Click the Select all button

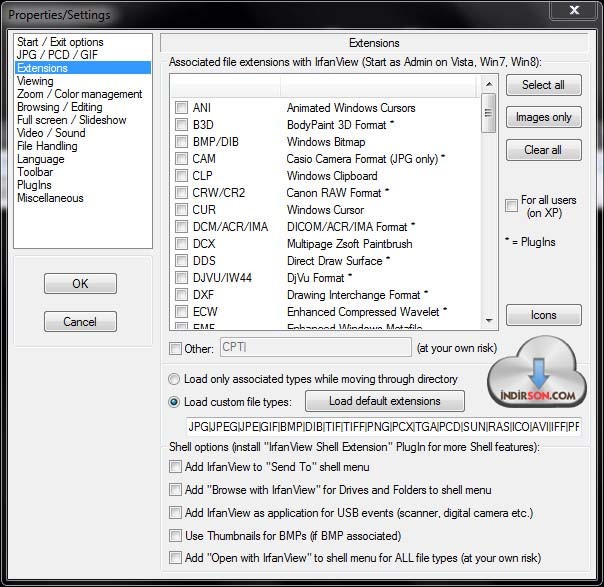point(544,85)
